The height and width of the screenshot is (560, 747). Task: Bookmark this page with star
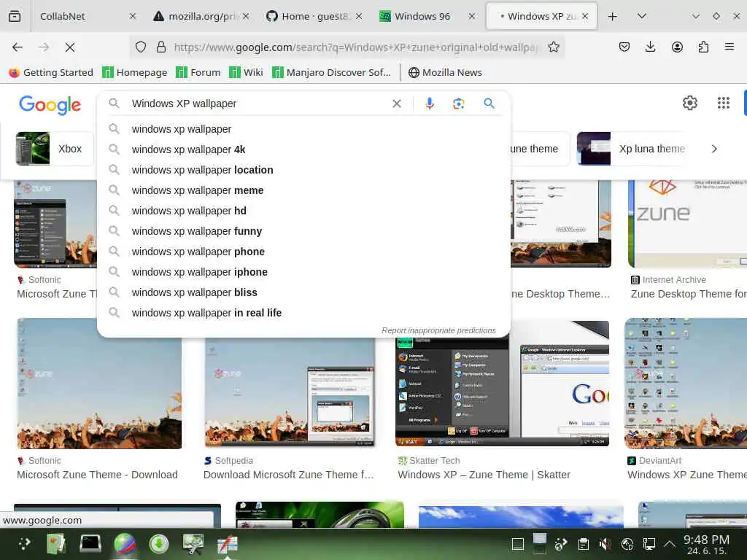pos(553,47)
